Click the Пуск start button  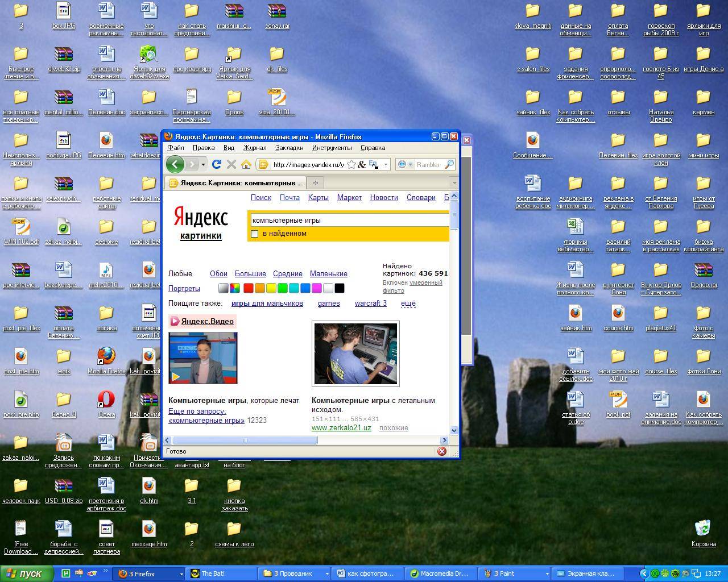click(x=27, y=574)
